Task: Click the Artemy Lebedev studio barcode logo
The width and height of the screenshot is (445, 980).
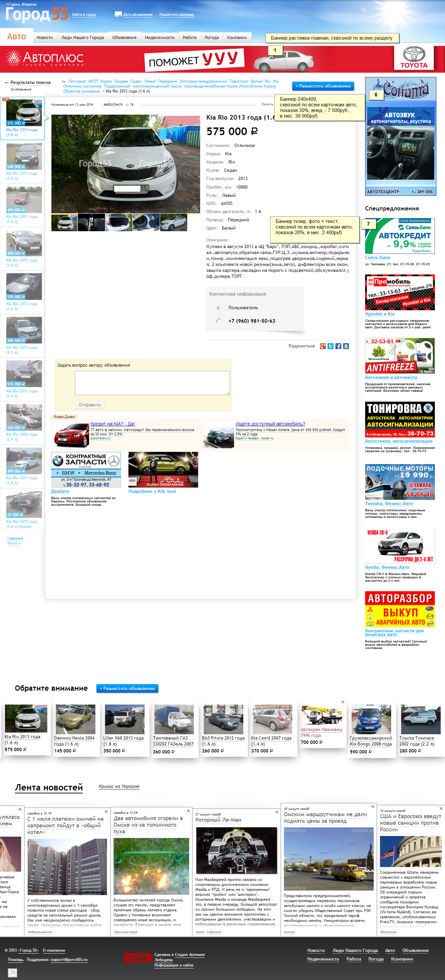Action: tap(138, 957)
